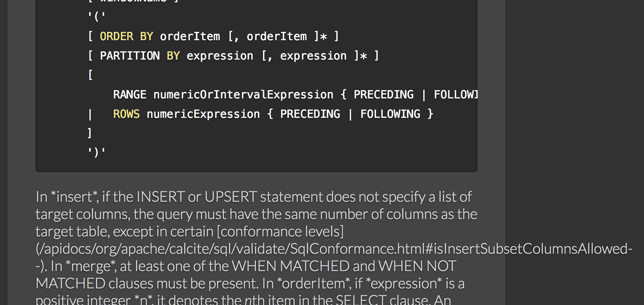Click the italic nth word
Image resolution: width=644 pixels, height=305 pixels.
pos(254,299)
